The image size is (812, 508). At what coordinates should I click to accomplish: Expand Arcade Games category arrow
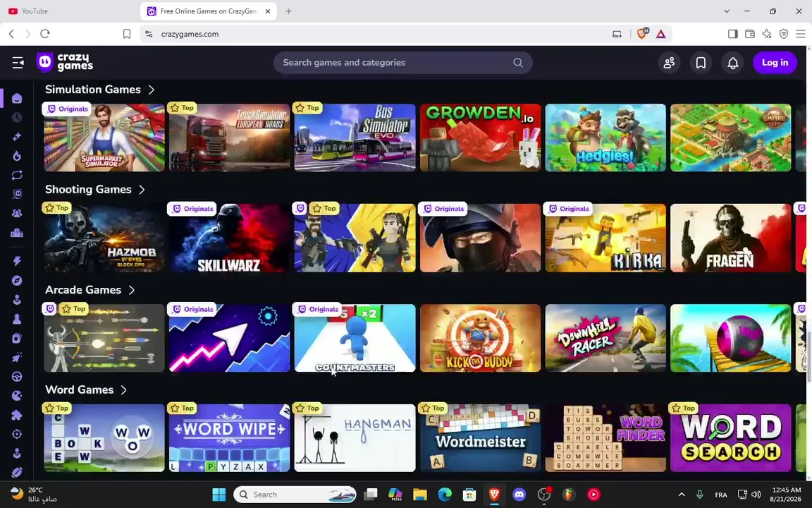pos(132,290)
